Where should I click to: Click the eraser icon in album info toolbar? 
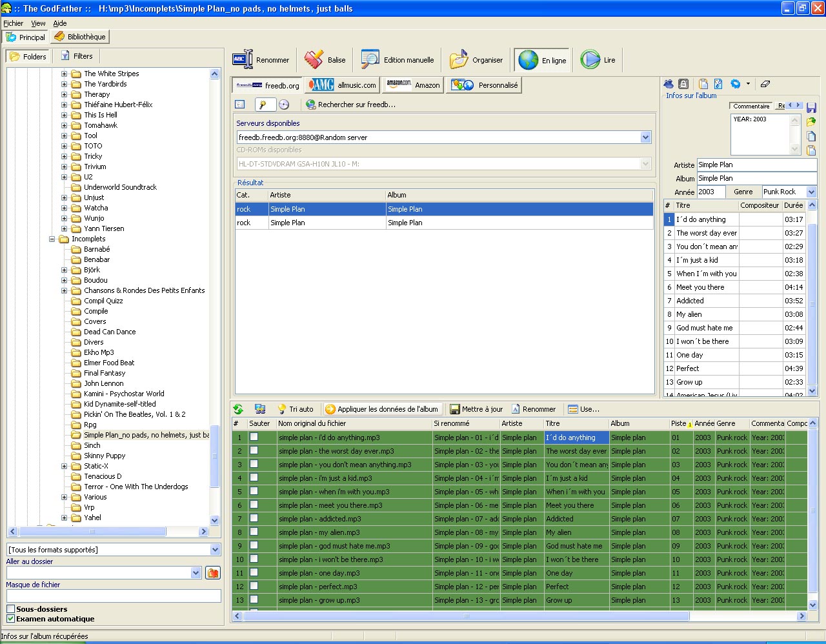click(x=765, y=84)
